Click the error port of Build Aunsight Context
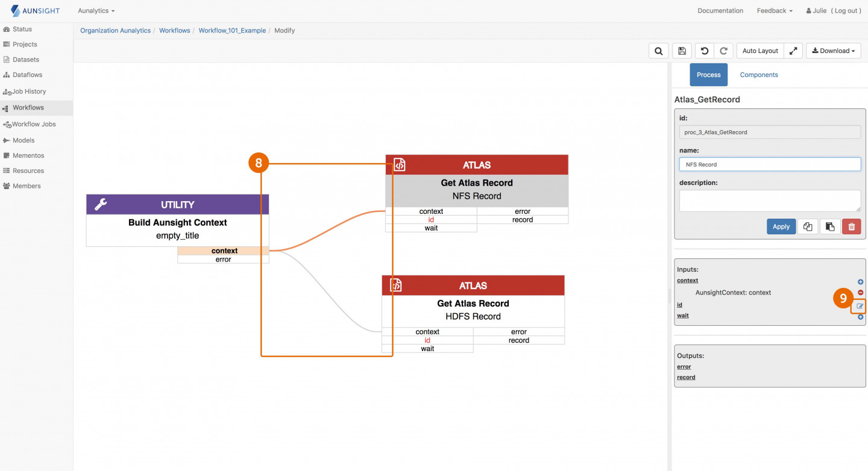Viewport: 868px width, 471px height. 224,260
